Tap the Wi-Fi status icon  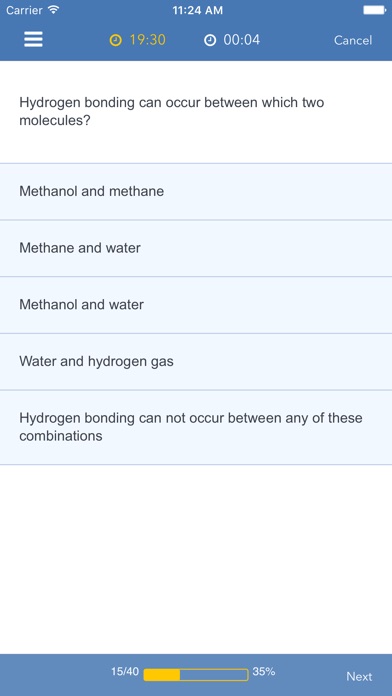54,10
